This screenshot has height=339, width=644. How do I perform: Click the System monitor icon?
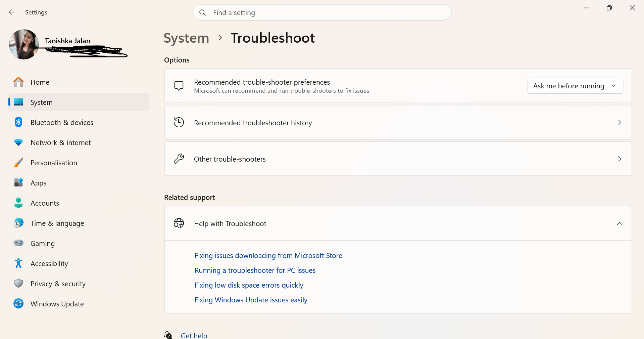18,102
